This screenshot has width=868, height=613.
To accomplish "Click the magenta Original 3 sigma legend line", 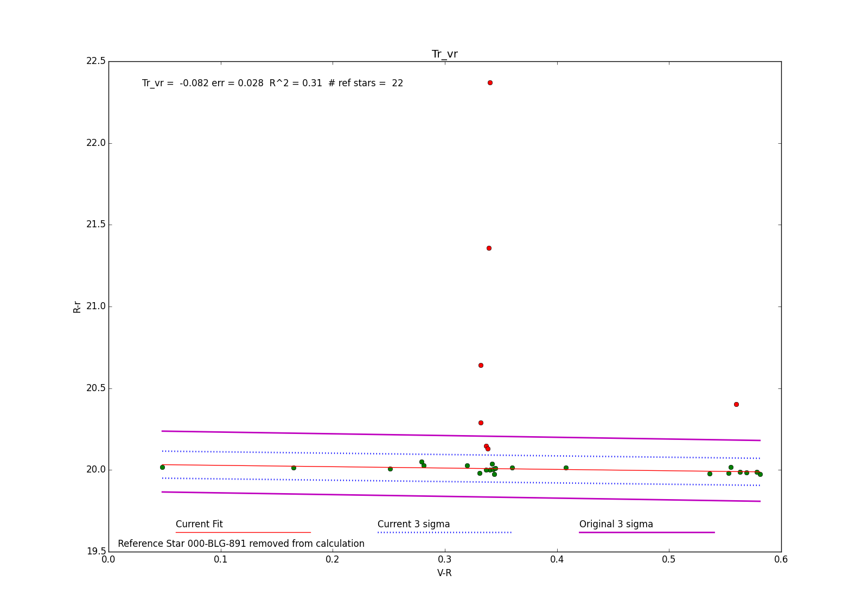I will 647,533.
